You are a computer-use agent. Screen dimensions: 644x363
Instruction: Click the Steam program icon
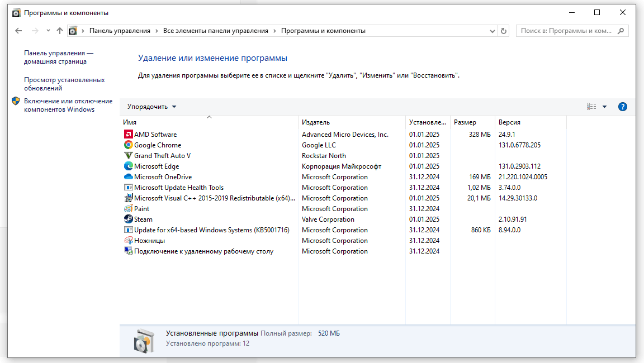tap(128, 219)
